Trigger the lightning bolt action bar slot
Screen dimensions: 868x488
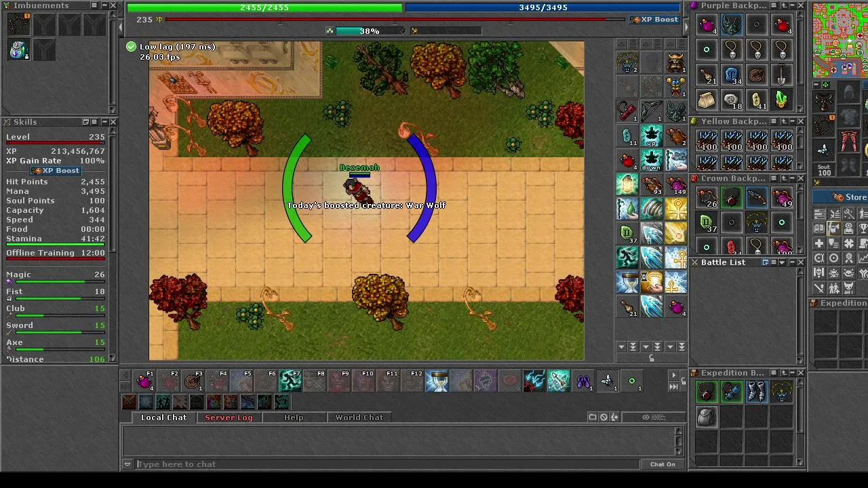534,382
